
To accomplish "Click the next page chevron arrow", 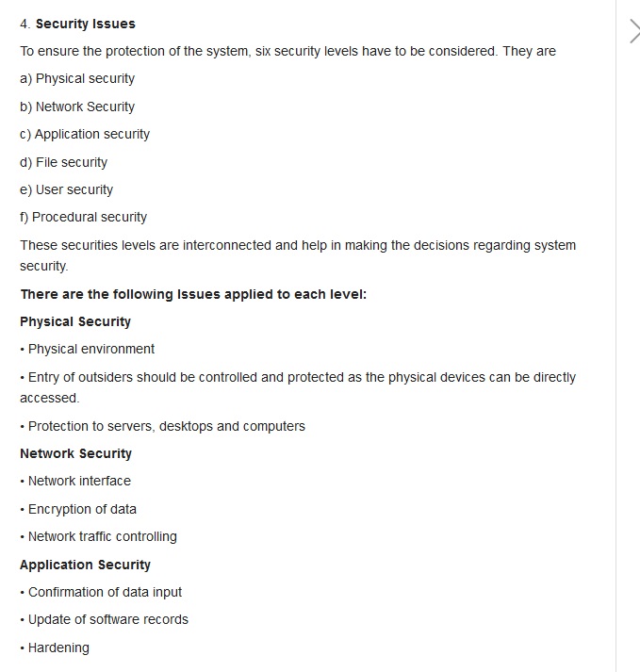I will [x=633, y=31].
